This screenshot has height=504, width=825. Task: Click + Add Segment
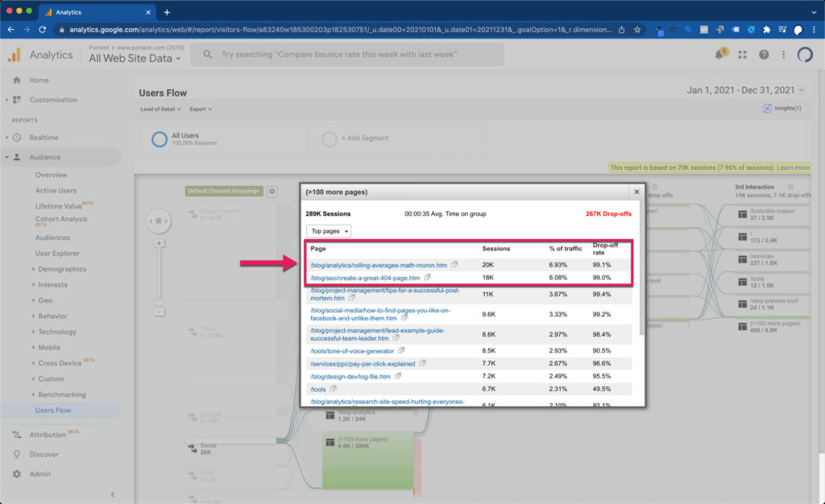[x=365, y=138]
